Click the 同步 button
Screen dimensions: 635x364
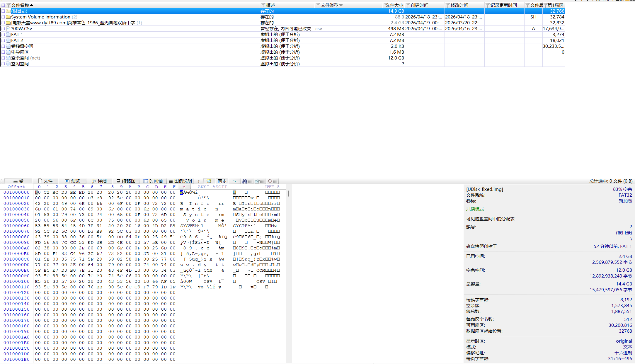(x=222, y=181)
